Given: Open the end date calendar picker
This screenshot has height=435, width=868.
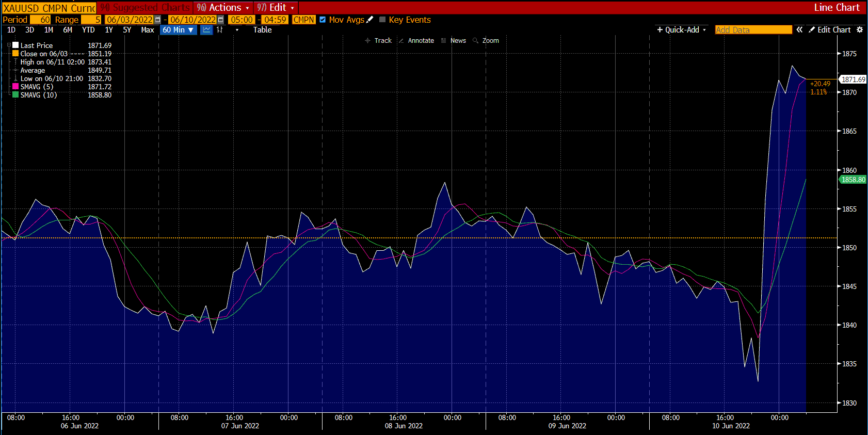Looking at the screenshot, I should tap(221, 20).
